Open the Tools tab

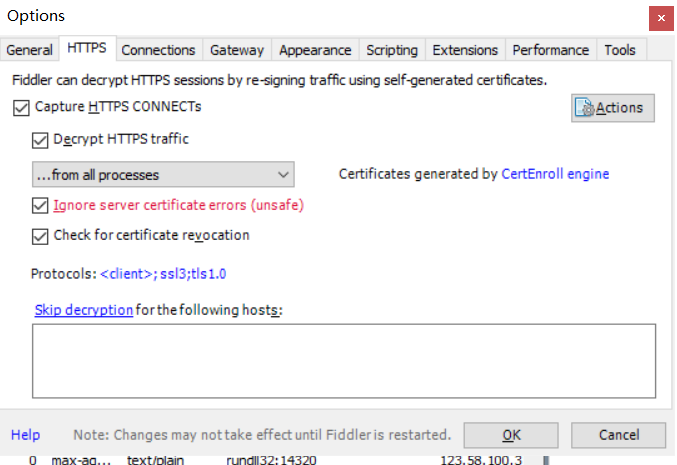[620, 50]
